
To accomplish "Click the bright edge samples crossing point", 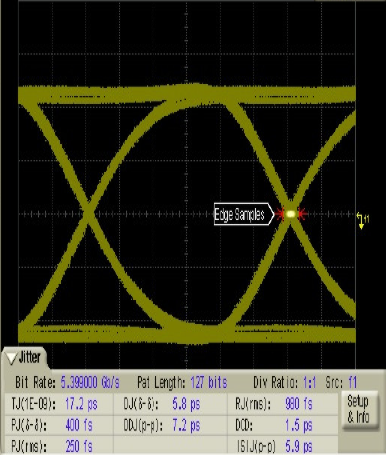I will (x=291, y=214).
